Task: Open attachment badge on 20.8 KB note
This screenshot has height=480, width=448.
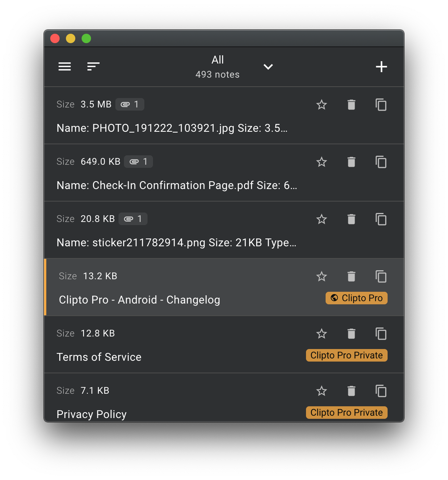Action: click(133, 219)
